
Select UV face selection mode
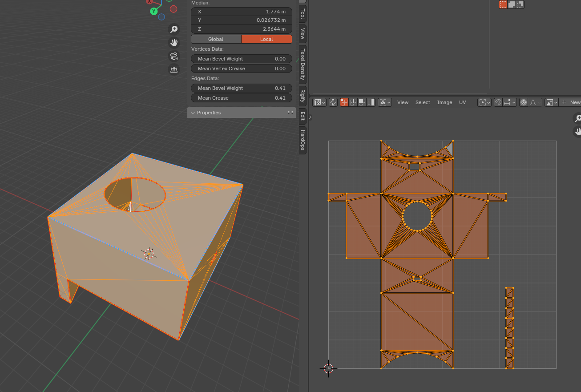pos(362,102)
